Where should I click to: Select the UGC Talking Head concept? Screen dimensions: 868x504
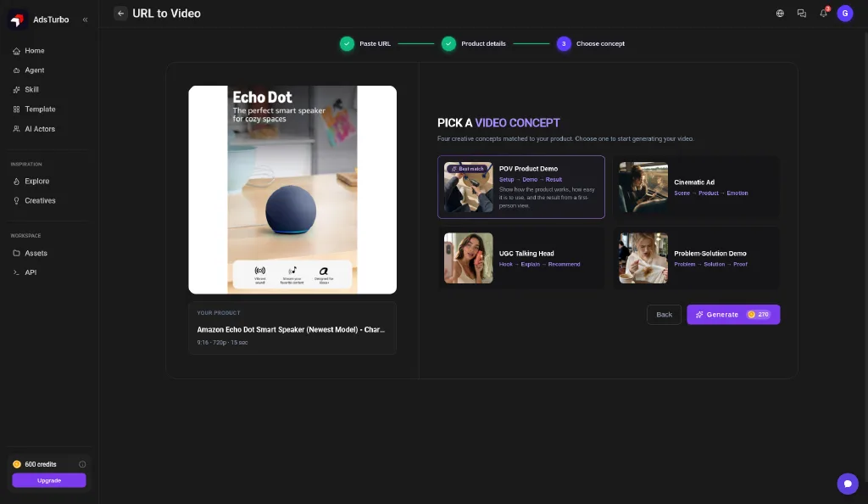pyautogui.click(x=521, y=258)
